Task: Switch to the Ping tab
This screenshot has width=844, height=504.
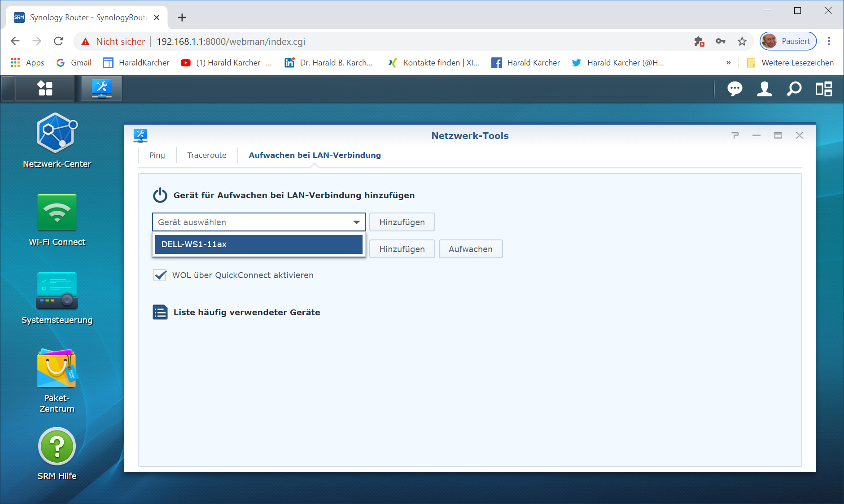Action: pyautogui.click(x=157, y=155)
